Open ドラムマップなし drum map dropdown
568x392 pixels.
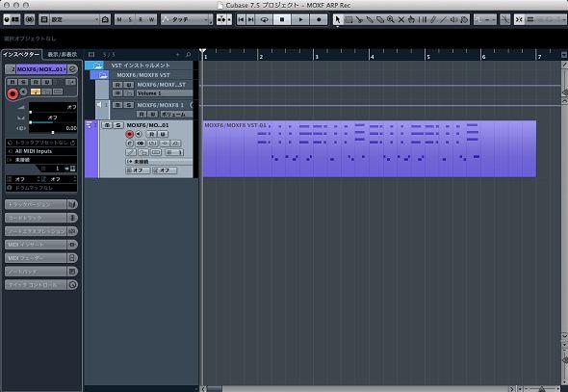coord(41,188)
